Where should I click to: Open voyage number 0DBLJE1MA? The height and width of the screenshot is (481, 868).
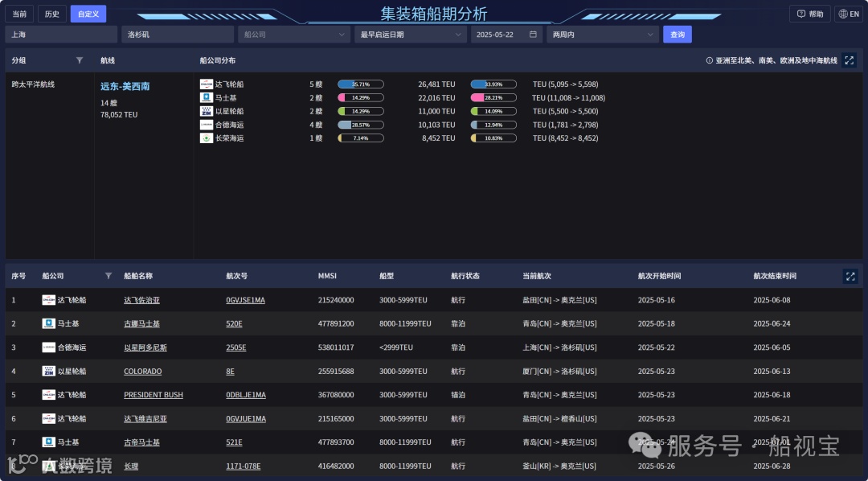point(247,395)
